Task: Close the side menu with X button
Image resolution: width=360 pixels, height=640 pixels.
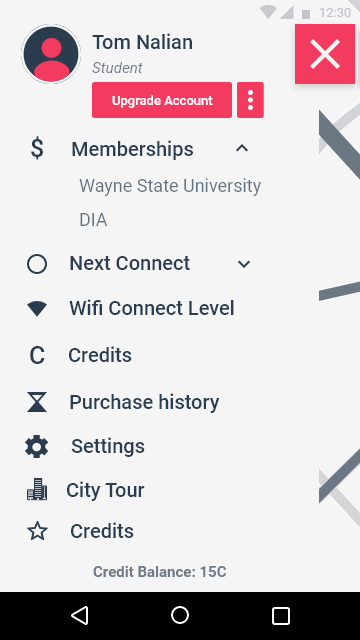Action: point(325,54)
